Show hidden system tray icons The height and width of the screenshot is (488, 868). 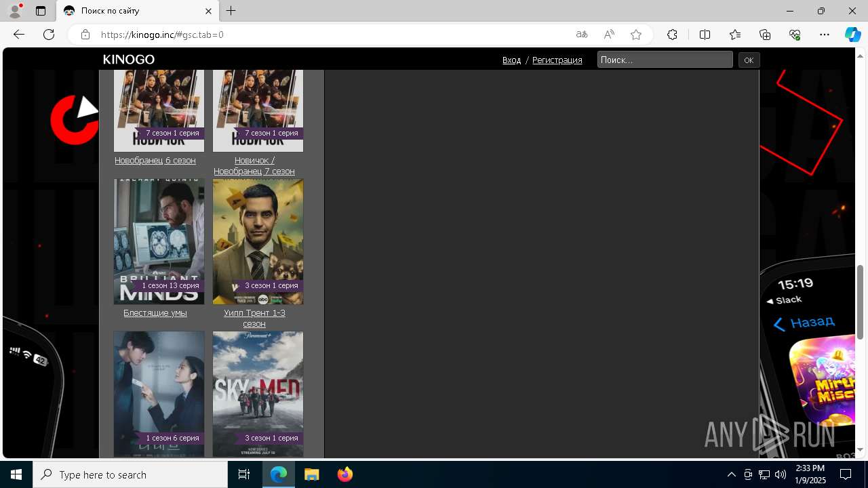pyautogui.click(x=731, y=474)
